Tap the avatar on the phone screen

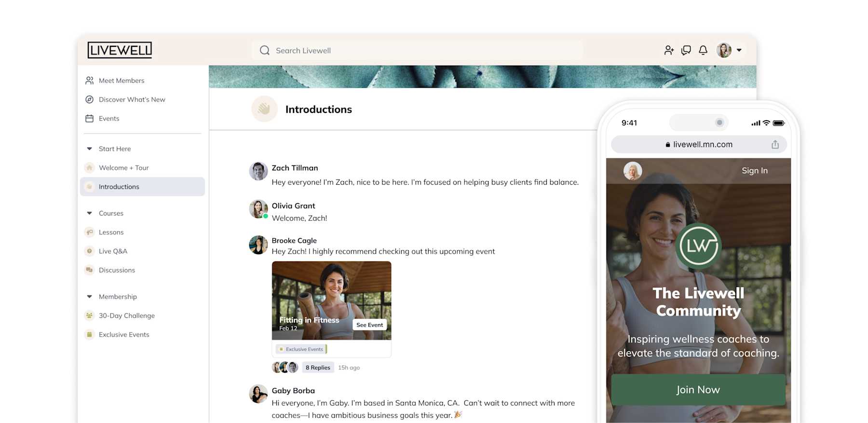click(633, 171)
